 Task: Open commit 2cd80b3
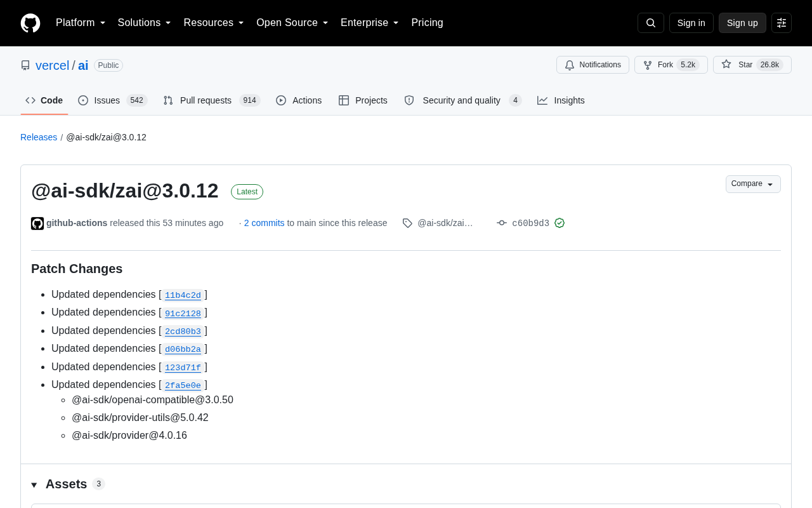(183, 331)
